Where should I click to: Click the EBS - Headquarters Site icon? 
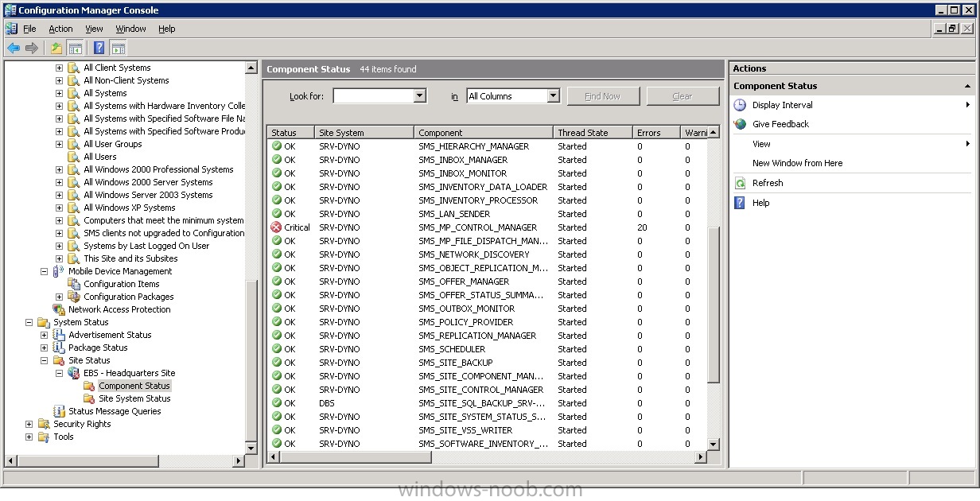tap(74, 373)
